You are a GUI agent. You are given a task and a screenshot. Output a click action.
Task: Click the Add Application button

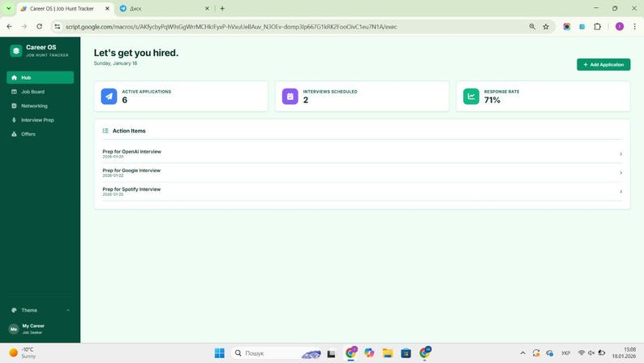pos(603,64)
